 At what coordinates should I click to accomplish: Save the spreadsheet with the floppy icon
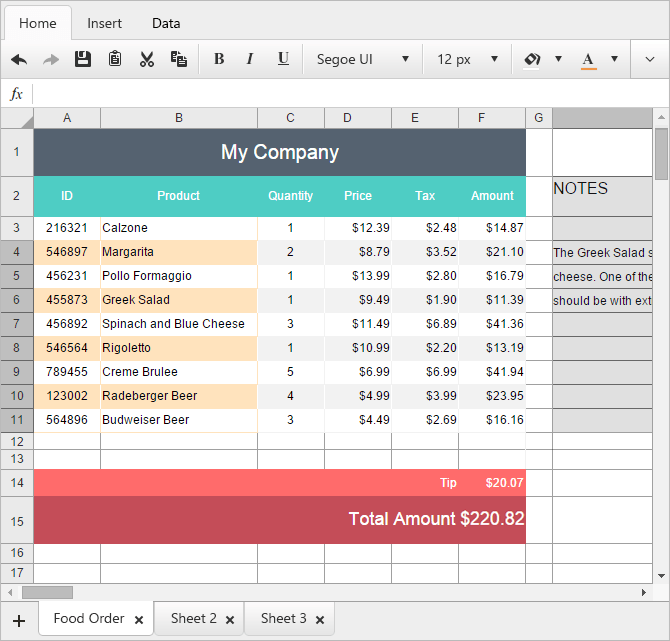[x=82, y=59]
